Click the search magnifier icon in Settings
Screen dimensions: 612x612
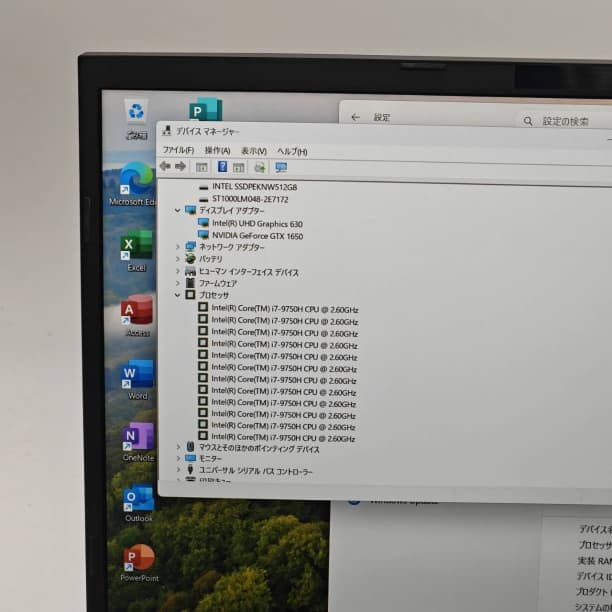tap(528, 121)
